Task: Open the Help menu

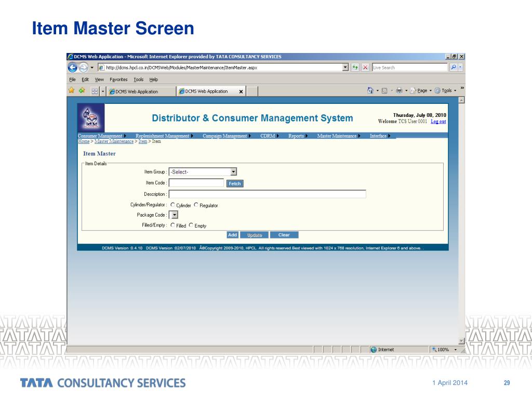Action: tap(154, 79)
